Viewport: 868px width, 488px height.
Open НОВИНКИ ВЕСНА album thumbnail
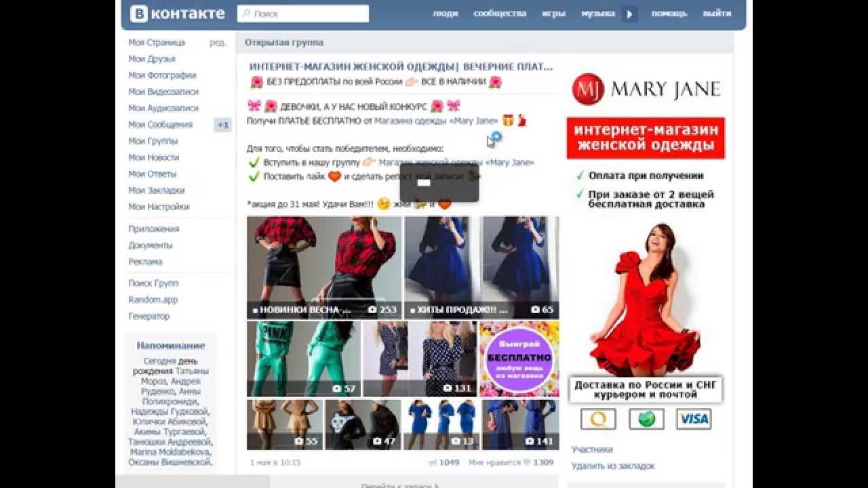click(324, 268)
